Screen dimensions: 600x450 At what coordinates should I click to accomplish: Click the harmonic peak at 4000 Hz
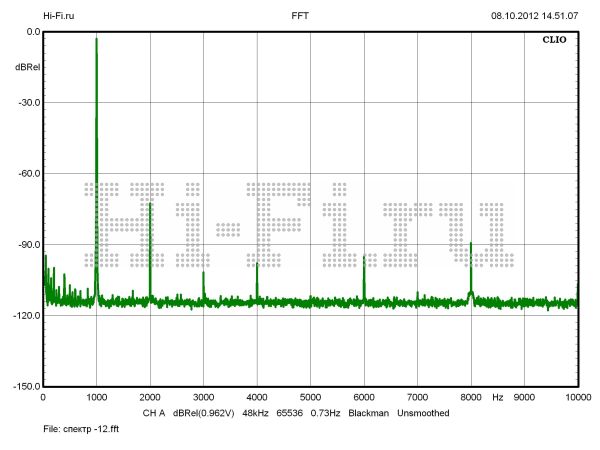point(257,265)
